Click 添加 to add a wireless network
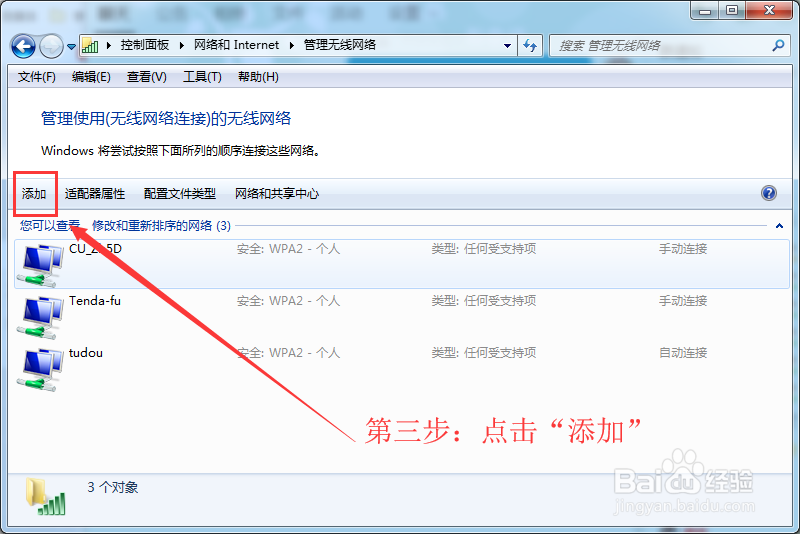 pos(34,194)
